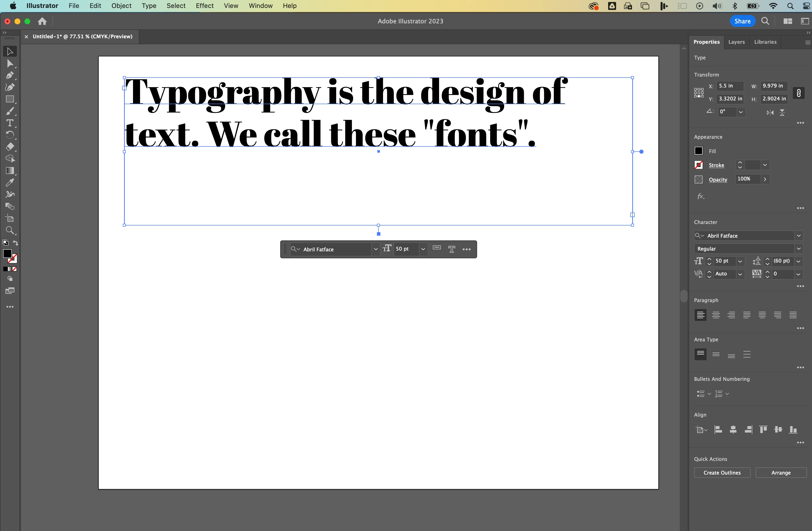Open the 50 pt font size dropdown
This screenshot has height=531, width=812.
(x=740, y=261)
